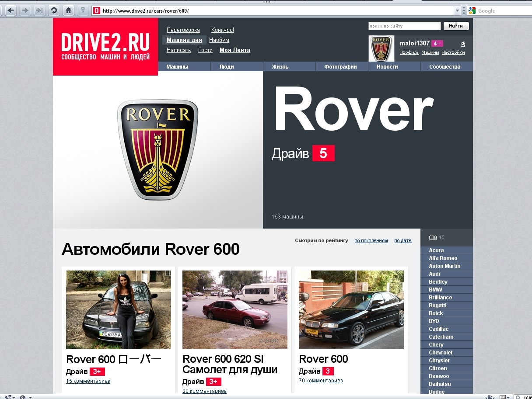This screenshot has height=399, width=532.
Task: Click the Написать link
Action: [179, 50]
